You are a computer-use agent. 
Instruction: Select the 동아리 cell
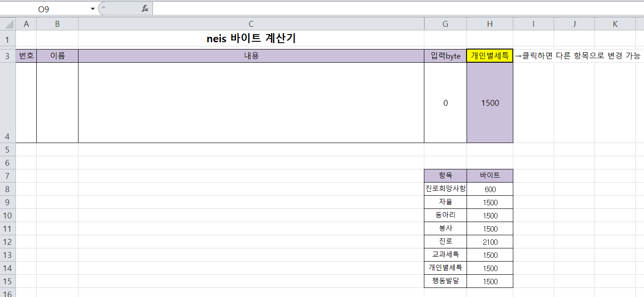(x=445, y=215)
